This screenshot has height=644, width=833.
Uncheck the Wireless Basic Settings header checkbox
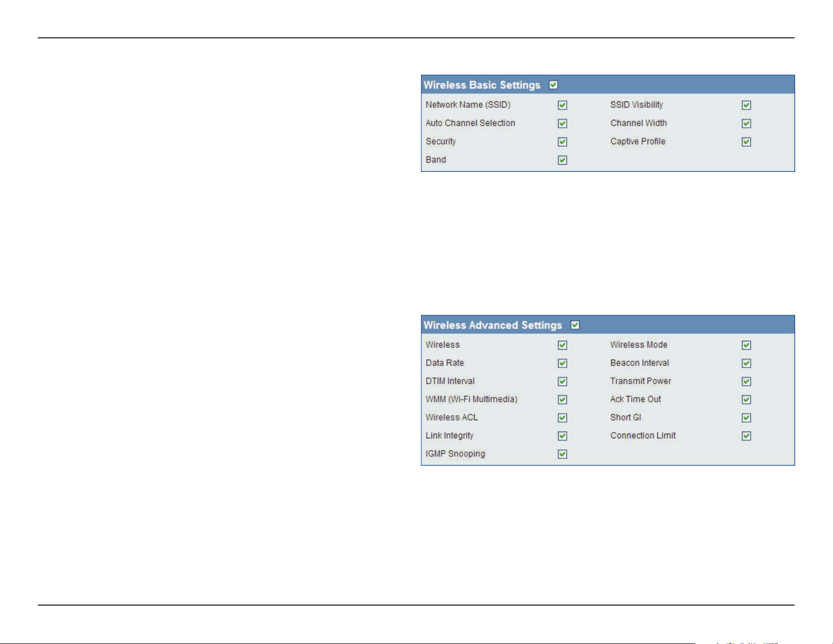[553, 85]
